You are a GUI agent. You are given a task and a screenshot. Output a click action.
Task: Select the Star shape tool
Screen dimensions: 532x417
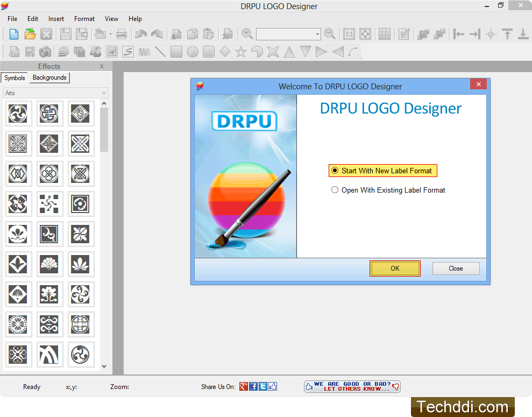241,52
